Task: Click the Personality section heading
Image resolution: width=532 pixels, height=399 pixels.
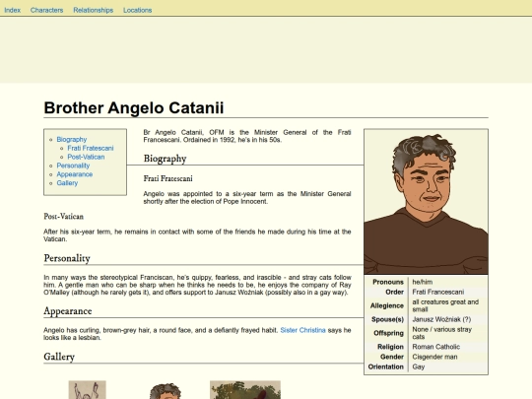Action: coord(67,258)
